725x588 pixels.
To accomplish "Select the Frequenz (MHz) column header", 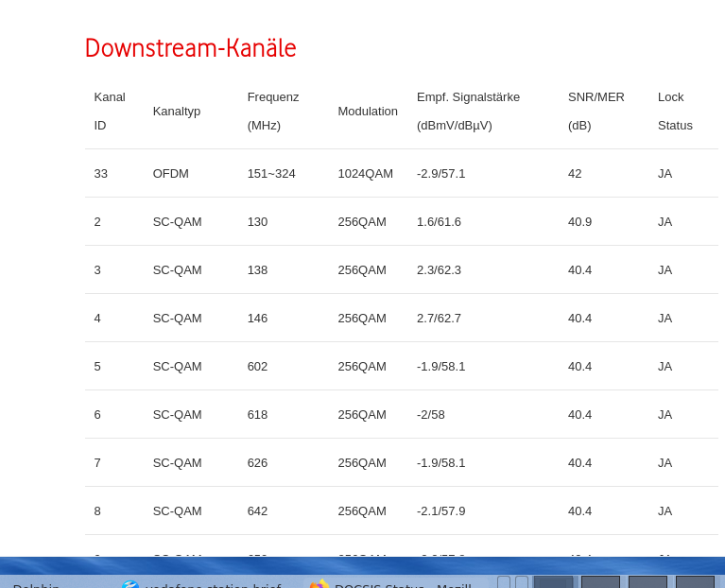I will coord(273,112).
